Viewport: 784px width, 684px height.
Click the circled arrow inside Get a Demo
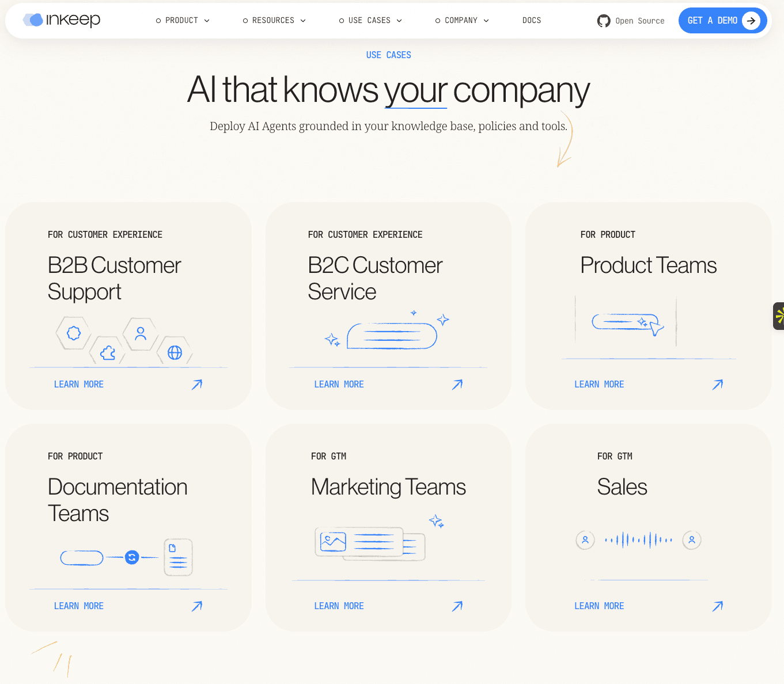pyautogui.click(x=751, y=20)
